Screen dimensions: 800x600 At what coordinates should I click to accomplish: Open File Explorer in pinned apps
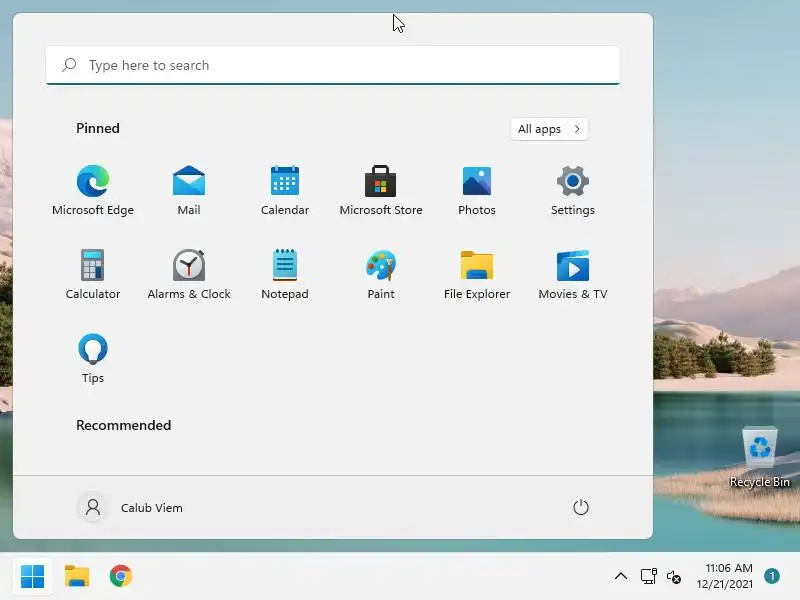pyautogui.click(x=477, y=274)
